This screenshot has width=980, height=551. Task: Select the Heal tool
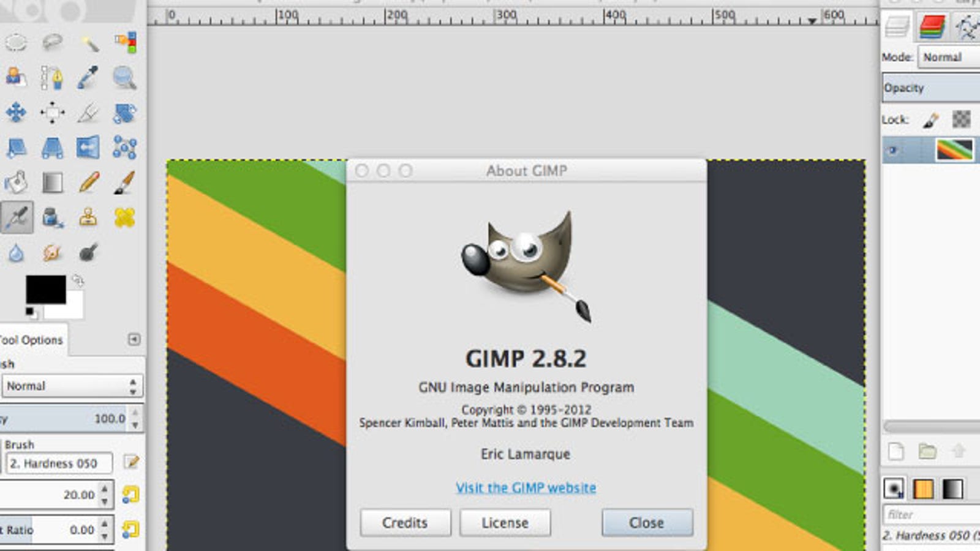125,217
